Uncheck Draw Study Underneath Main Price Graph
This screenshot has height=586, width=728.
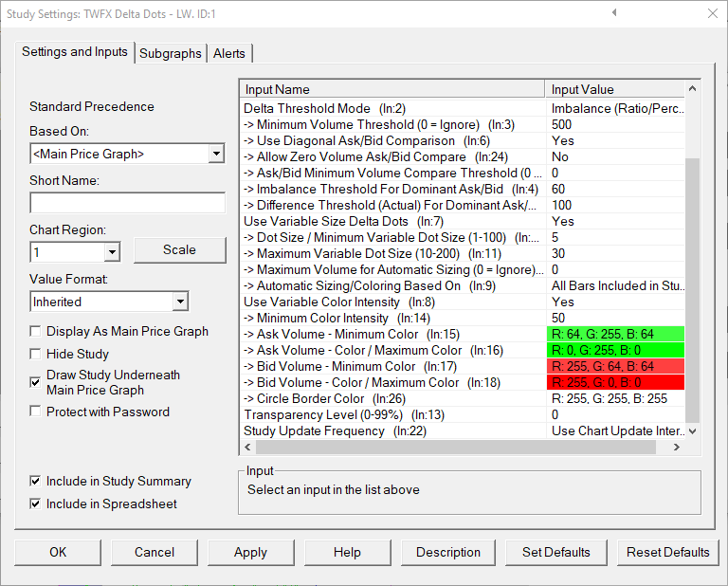click(36, 382)
